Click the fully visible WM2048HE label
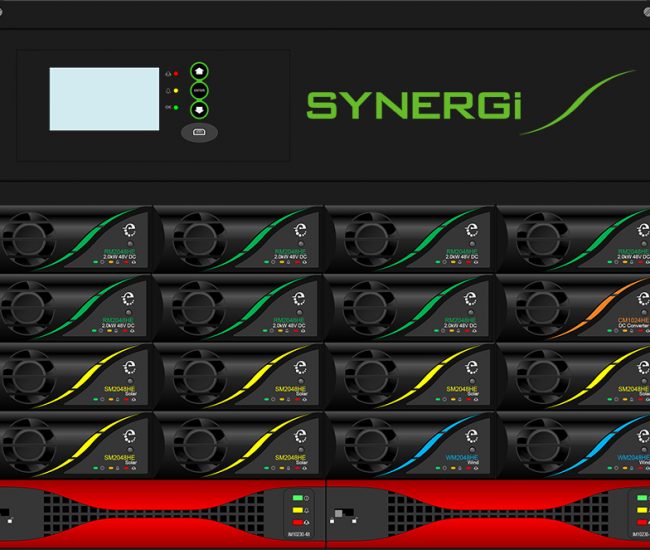Screen dimensions: 650x550 click(462, 457)
